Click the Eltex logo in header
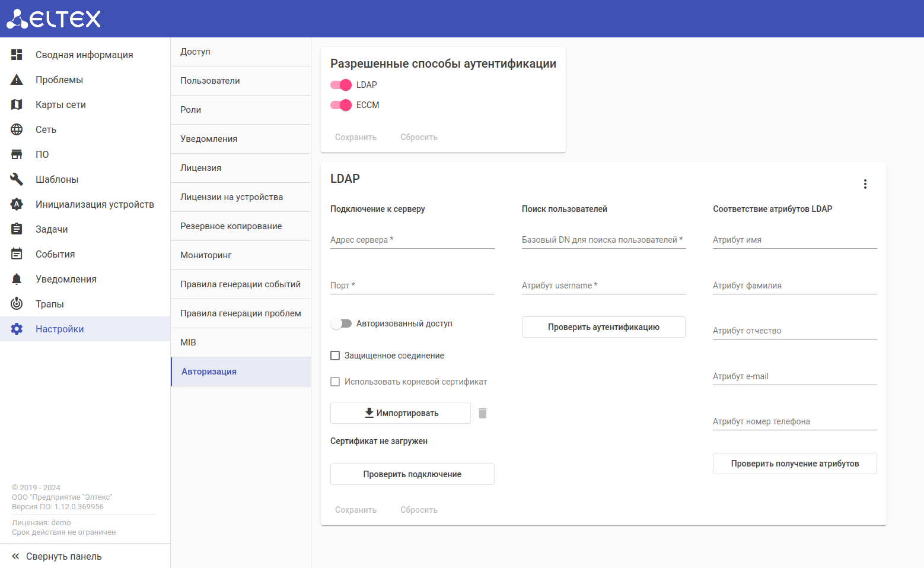This screenshot has width=924, height=568. [x=53, y=18]
